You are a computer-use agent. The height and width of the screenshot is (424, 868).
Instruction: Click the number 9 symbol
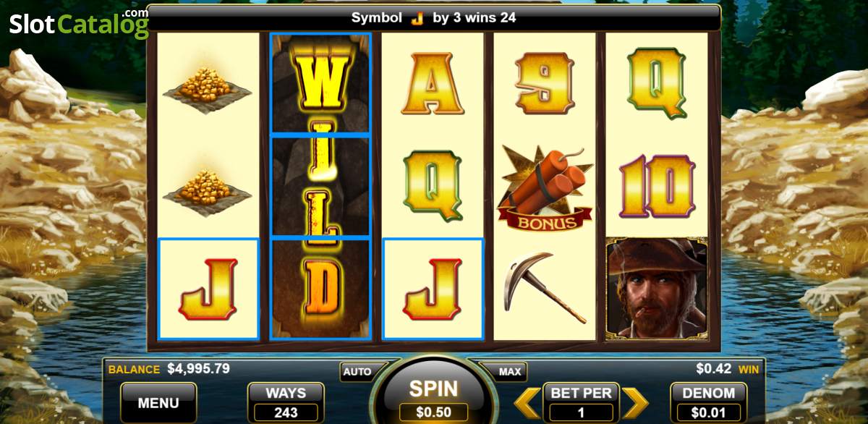[544, 82]
